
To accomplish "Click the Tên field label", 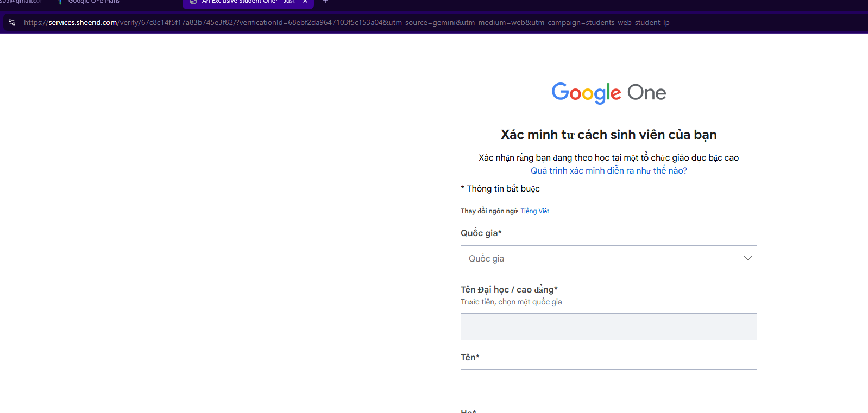I will 470,357.
